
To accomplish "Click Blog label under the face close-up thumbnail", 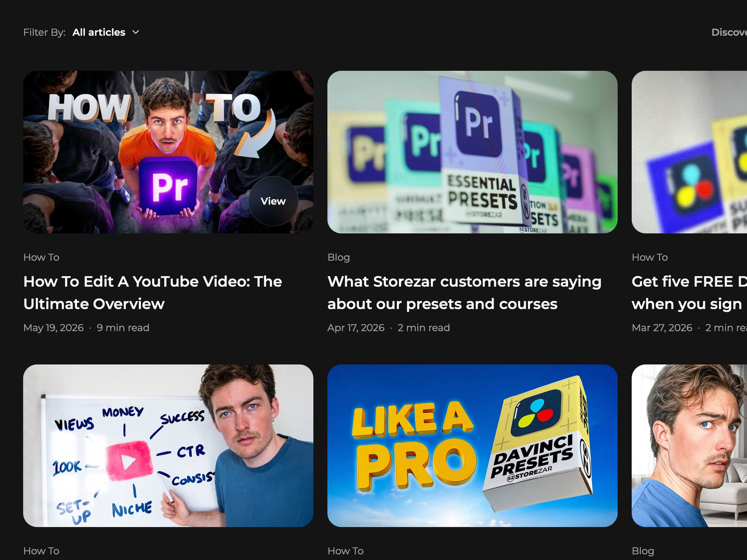I will click(x=643, y=551).
